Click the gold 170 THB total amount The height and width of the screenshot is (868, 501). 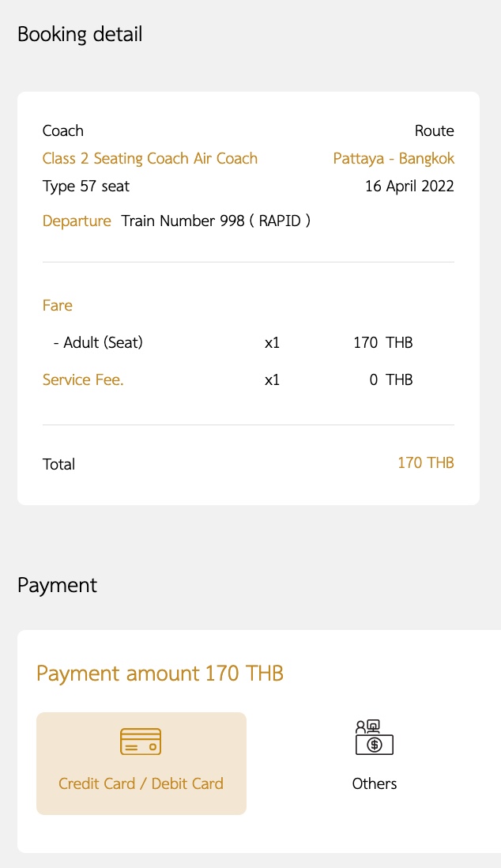coord(425,462)
